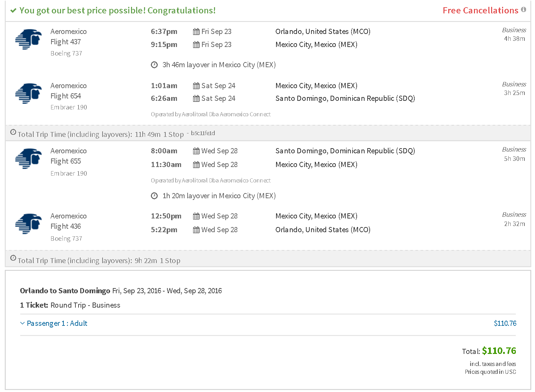Click the booking code b5c11fe1d
This screenshot has height=392, width=535.
[x=203, y=133]
